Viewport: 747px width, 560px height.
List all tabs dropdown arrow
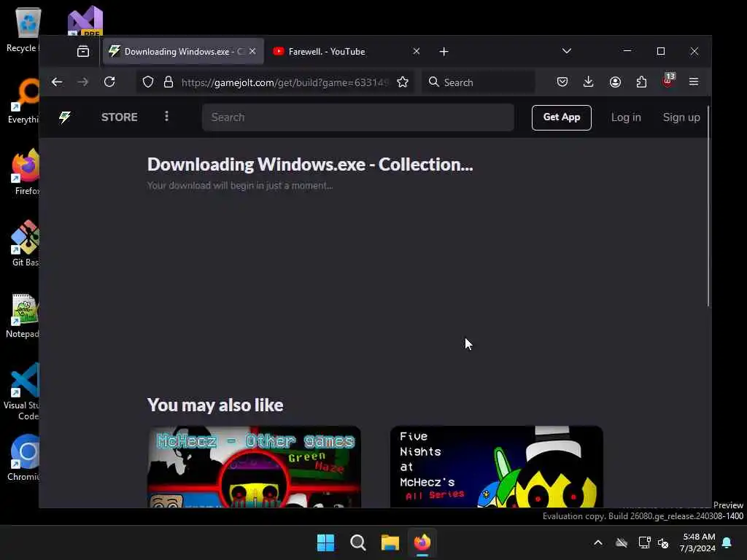566,51
